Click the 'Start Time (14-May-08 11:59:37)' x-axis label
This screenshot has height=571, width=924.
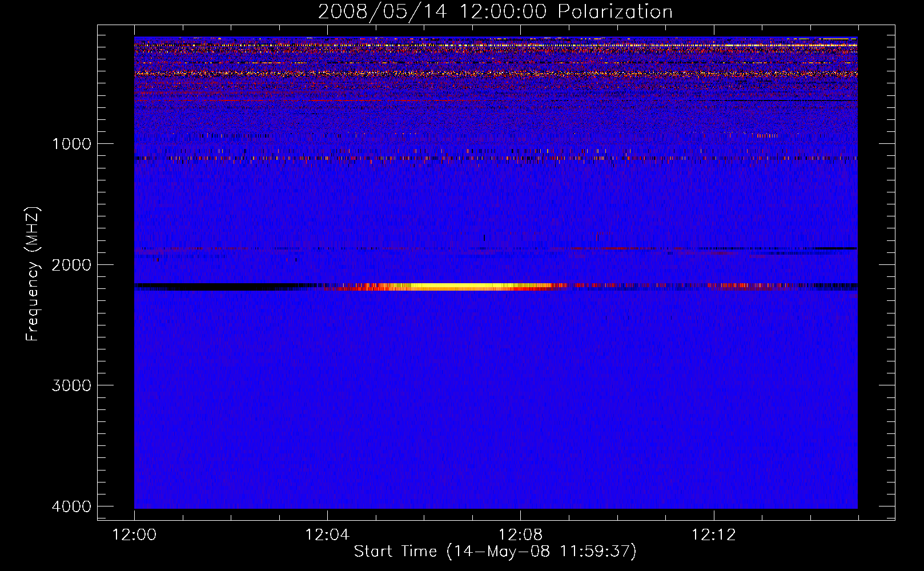[x=495, y=552]
